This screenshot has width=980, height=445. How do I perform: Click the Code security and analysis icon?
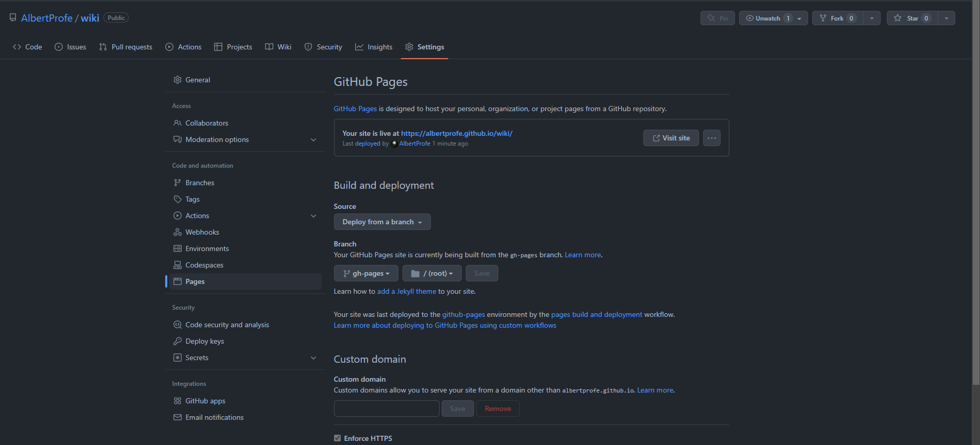178,325
